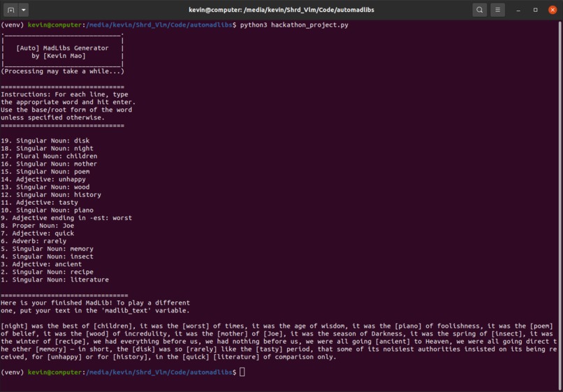
Task: Click line '10. Singular Noun: piano'
Action: (x=47, y=210)
